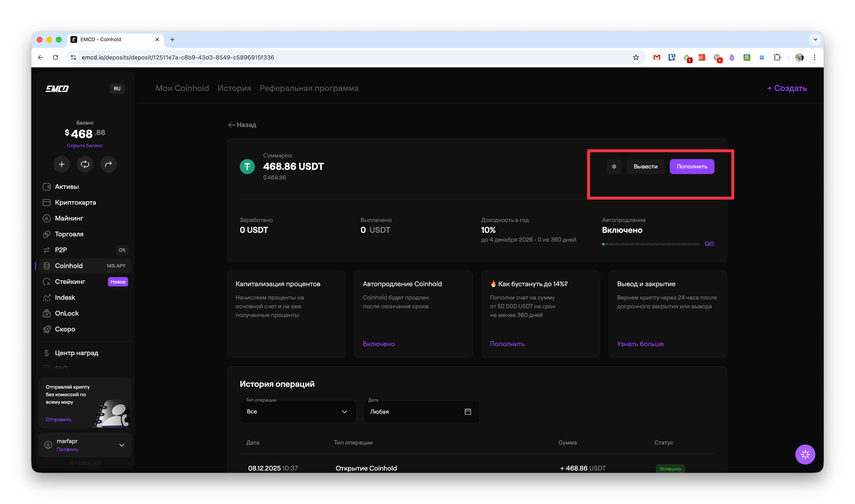This screenshot has width=855, height=504.
Task: Click the small settings icon beside Вывести
Action: tap(614, 167)
